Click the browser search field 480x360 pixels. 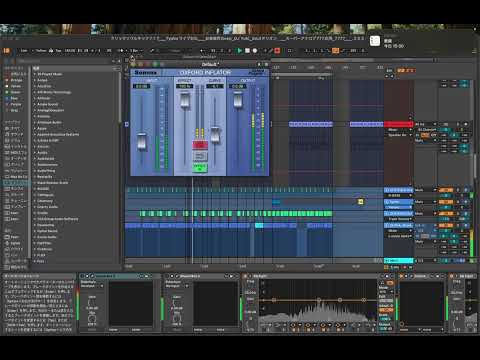pyautogui.click(x=63, y=61)
